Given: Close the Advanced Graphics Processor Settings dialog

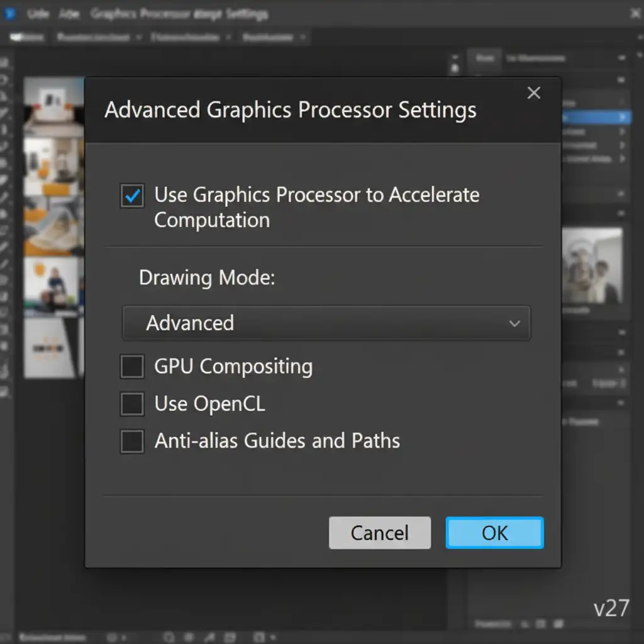Looking at the screenshot, I should 534,93.
